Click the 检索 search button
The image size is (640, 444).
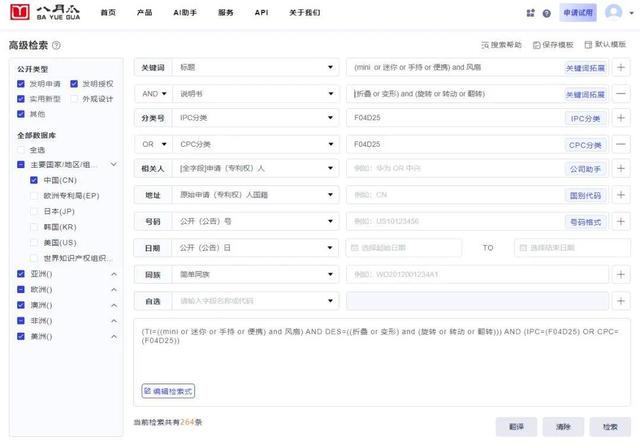click(x=610, y=426)
